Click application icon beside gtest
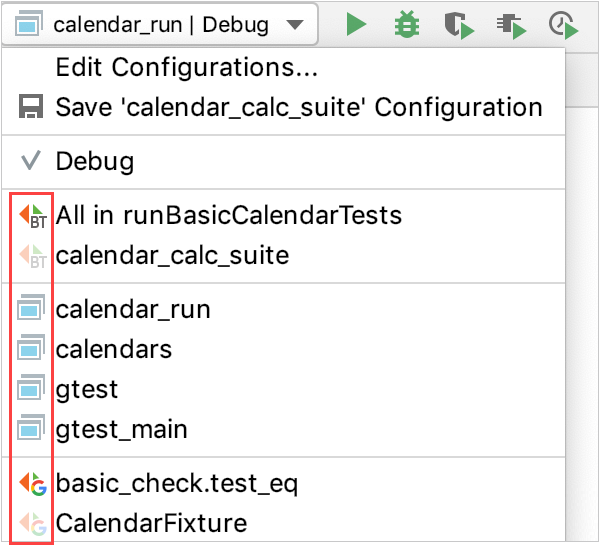 point(31,387)
